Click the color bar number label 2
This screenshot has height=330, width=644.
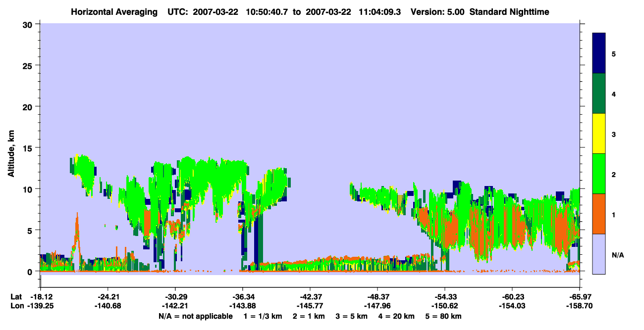click(613, 175)
